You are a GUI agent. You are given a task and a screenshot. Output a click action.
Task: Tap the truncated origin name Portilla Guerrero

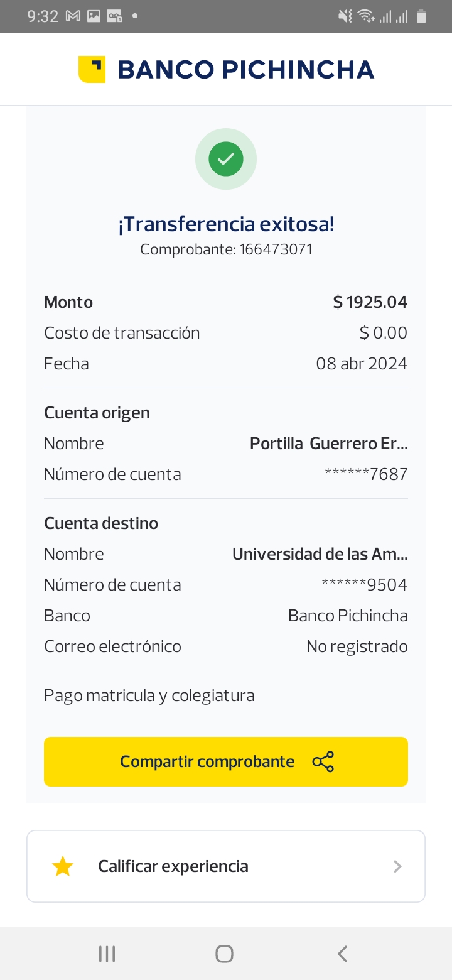328,444
